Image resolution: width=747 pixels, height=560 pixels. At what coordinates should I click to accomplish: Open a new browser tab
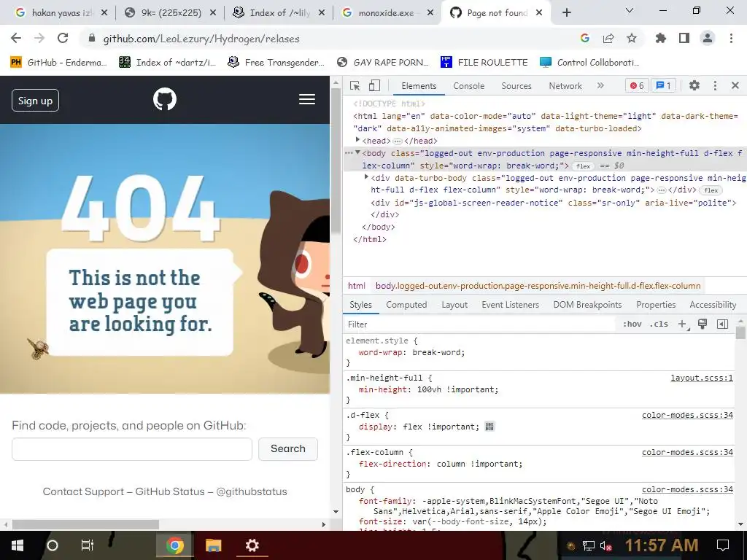[x=566, y=13]
